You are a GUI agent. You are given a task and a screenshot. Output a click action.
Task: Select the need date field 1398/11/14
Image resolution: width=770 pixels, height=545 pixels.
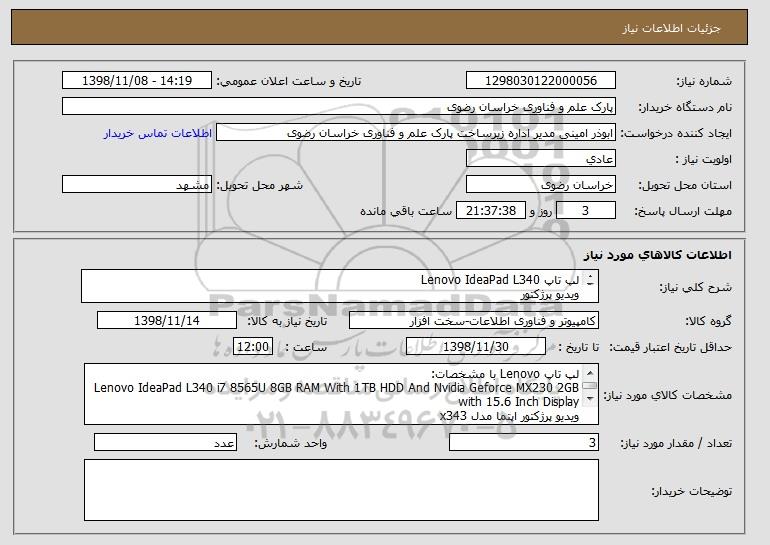pyautogui.click(x=167, y=321)
